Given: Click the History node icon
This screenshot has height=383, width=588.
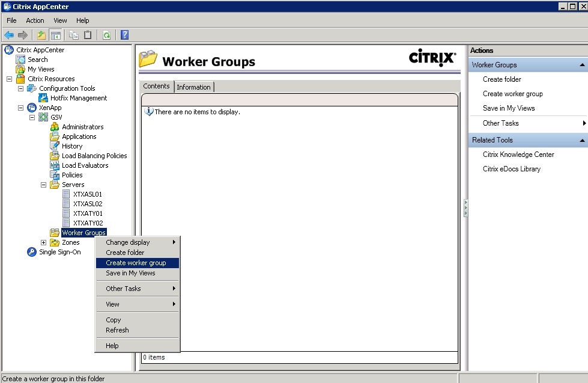Looking at the screenshot, I should 55,146.
